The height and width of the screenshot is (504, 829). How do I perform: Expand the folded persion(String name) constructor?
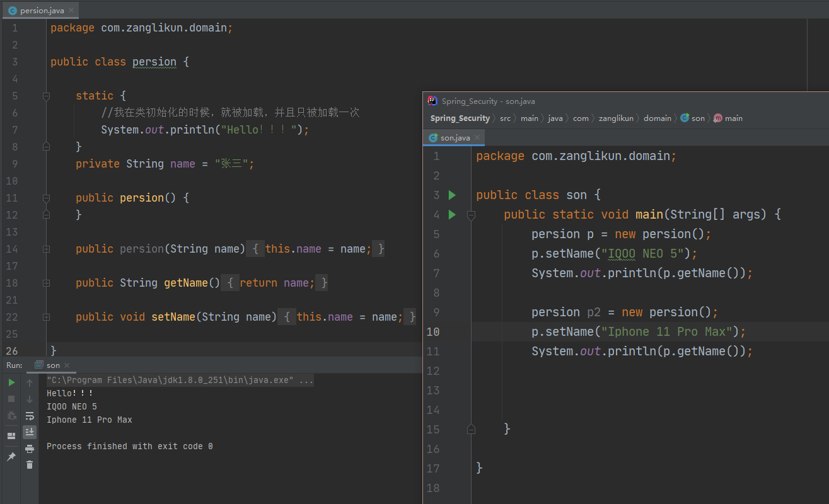(46, 249)
